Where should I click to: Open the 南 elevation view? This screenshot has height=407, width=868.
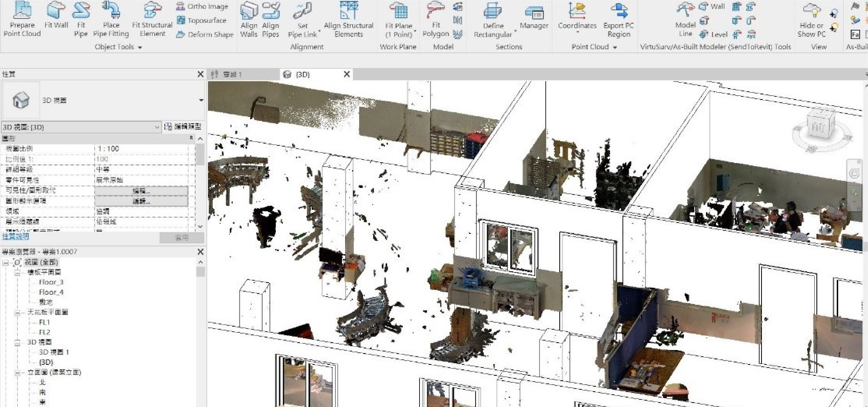point(42,392)
